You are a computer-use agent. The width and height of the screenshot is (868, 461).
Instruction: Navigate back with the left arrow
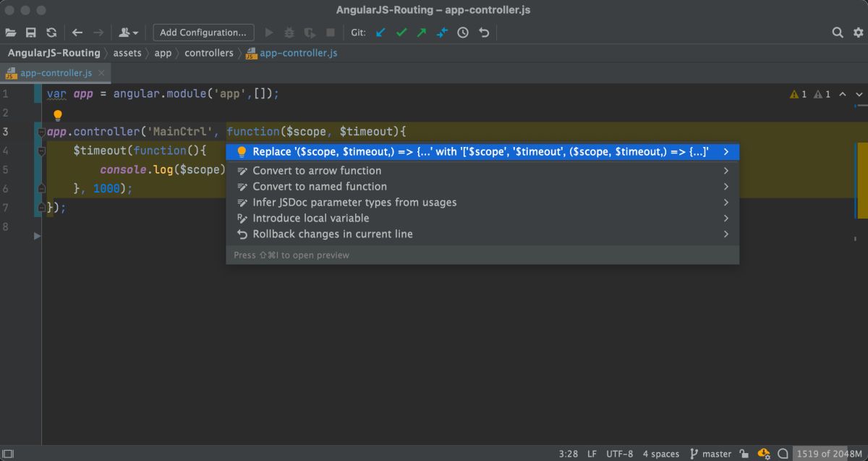[x=77, y=33]
